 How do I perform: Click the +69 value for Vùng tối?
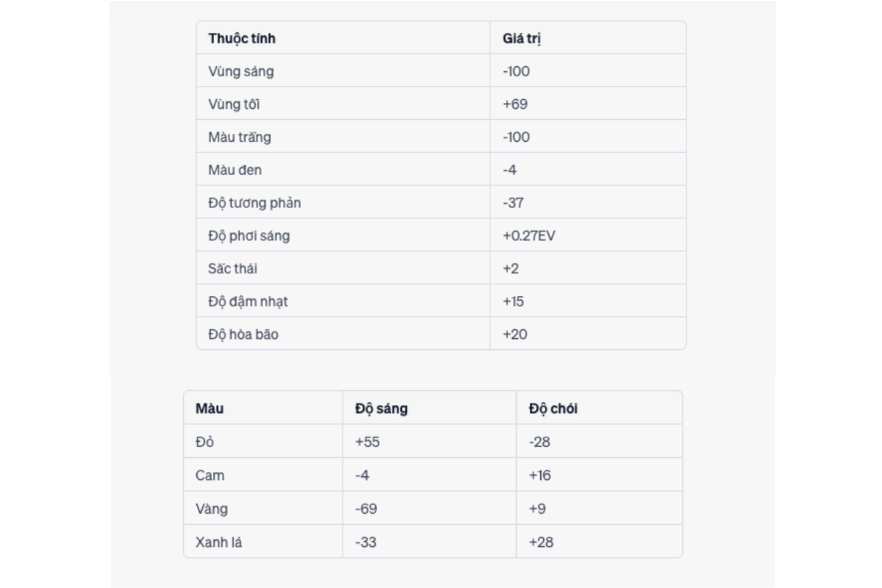coord(515,104)
